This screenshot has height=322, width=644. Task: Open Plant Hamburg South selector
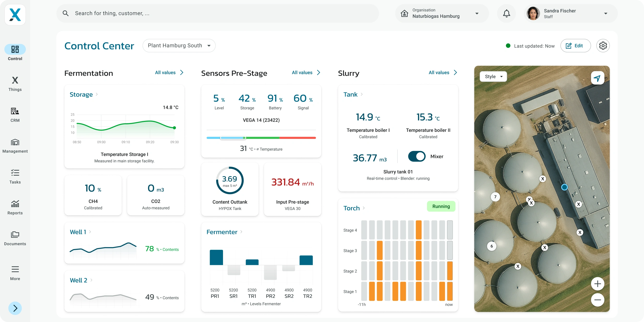pyautogui.click(x=179, y=46)
